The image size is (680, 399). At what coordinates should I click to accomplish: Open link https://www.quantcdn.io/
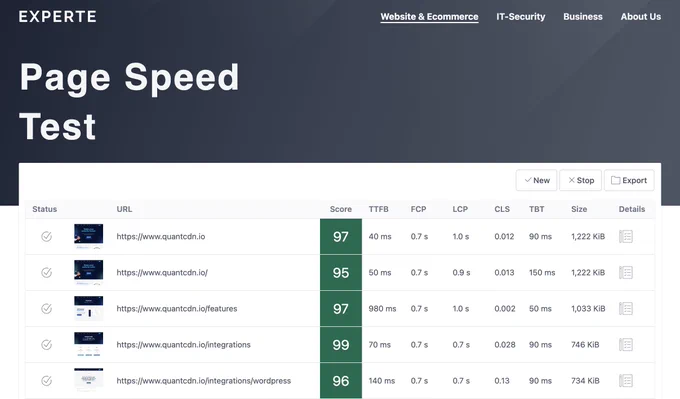coord(162,272)
